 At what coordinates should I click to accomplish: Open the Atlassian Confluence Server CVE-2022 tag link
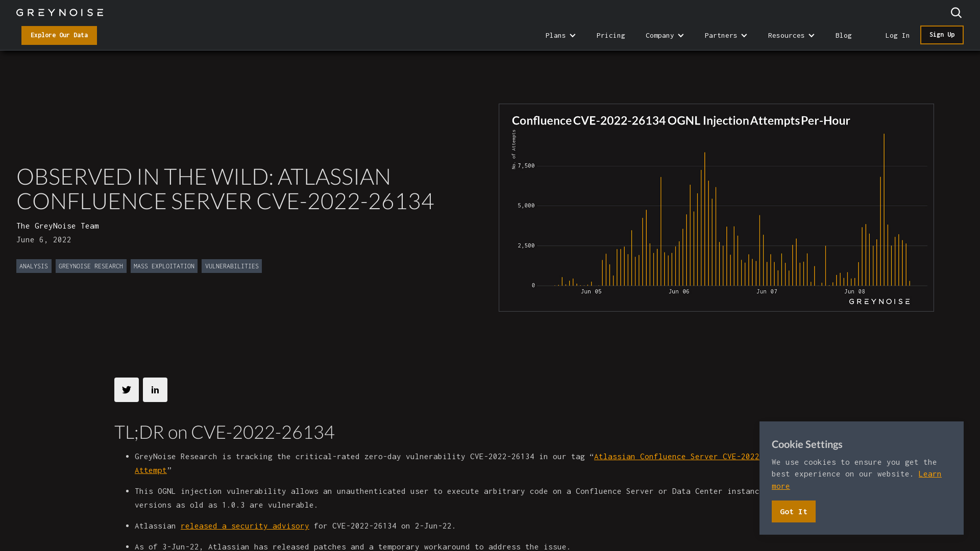pos(676,457)
